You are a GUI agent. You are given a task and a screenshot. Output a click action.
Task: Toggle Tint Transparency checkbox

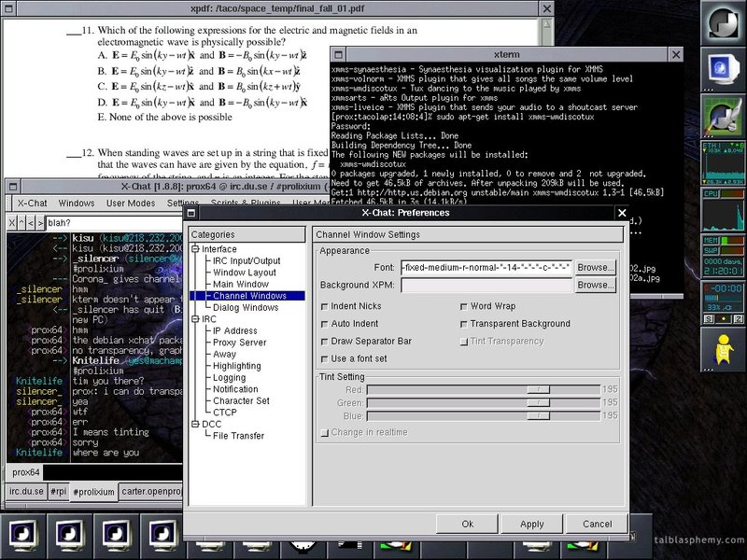463,342
